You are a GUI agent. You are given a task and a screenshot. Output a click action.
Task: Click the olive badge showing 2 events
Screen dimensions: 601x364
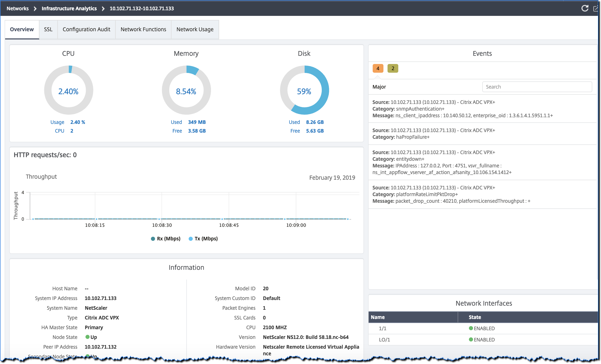pyautogui.click(x=393, y=68)
